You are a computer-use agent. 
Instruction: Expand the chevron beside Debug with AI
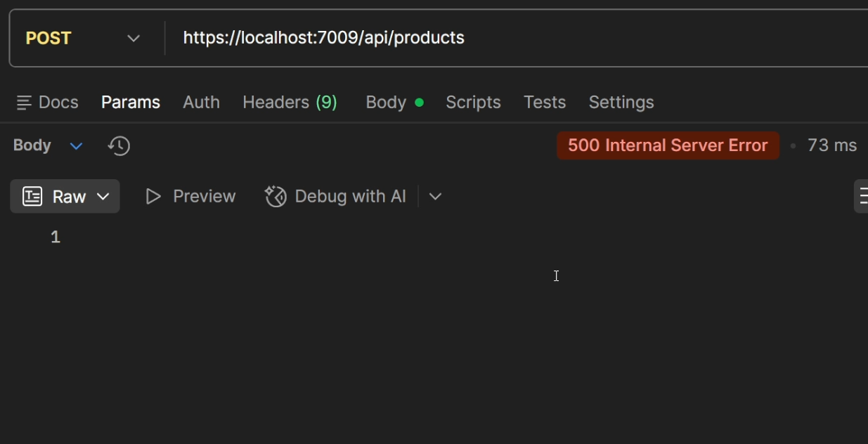pyautogui.click(x=435, y=197)
